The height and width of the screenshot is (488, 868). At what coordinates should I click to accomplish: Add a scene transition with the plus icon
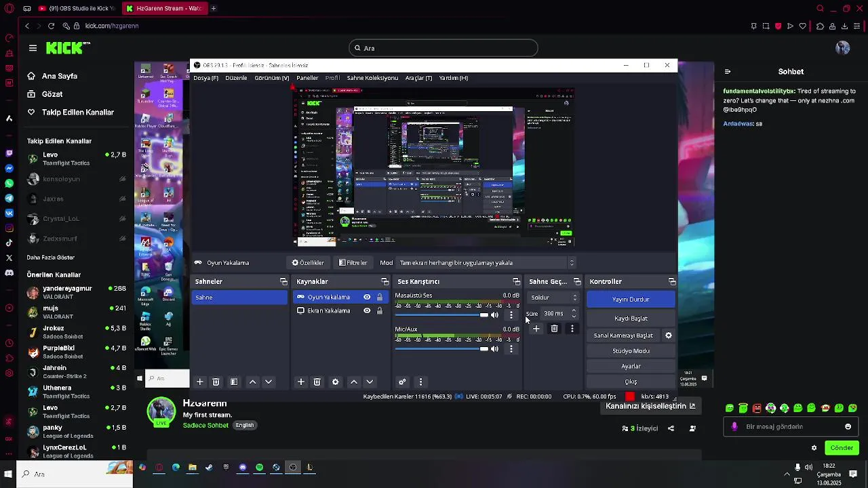point(536,329)
